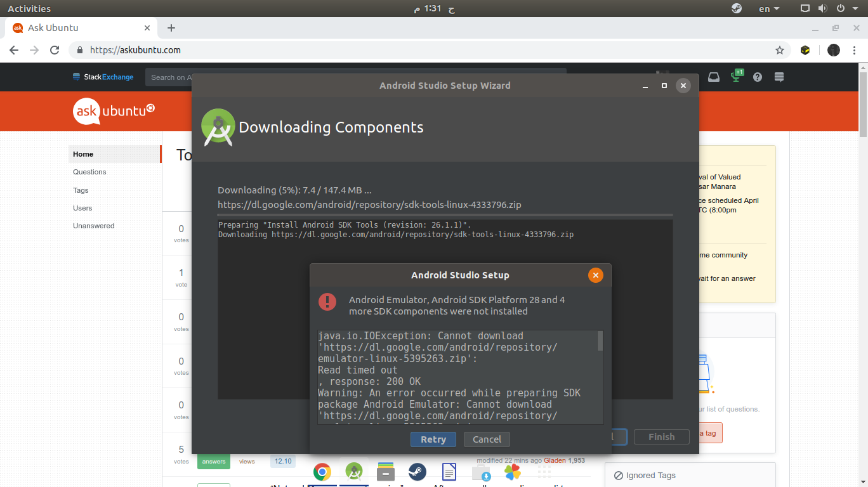Open the clock showing 1:31 in top bar
This screenshot has height=487, width=868.
pos(434,9)
